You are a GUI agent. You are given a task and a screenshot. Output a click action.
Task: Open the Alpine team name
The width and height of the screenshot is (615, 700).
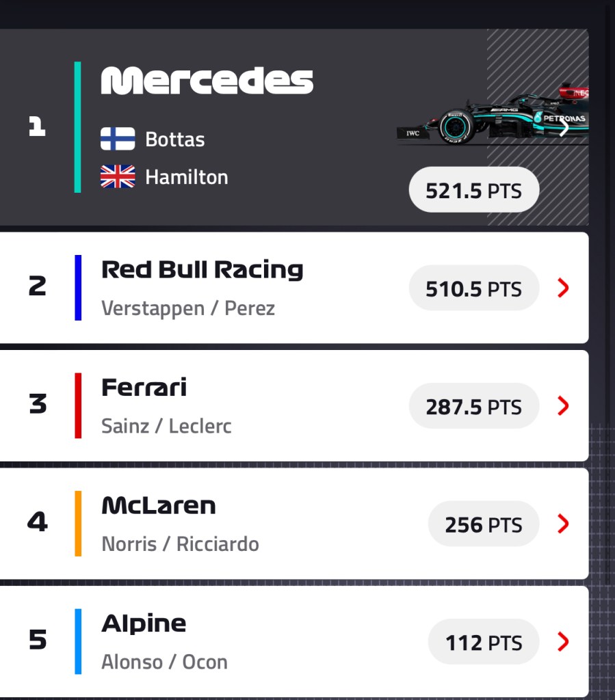(144, 623)
